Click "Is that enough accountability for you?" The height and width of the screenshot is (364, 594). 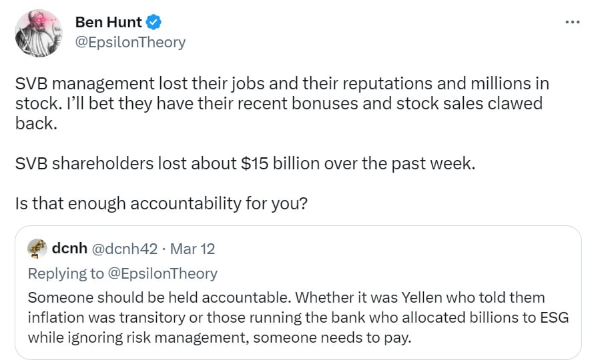[161, 202]
